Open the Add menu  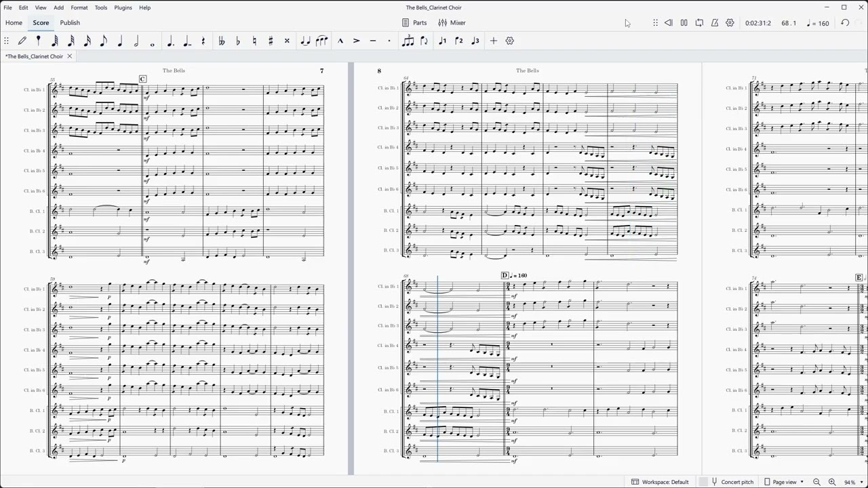58,7
